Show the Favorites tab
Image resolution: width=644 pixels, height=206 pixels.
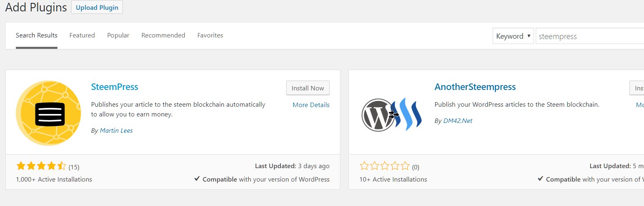click(x=210, y=35)
